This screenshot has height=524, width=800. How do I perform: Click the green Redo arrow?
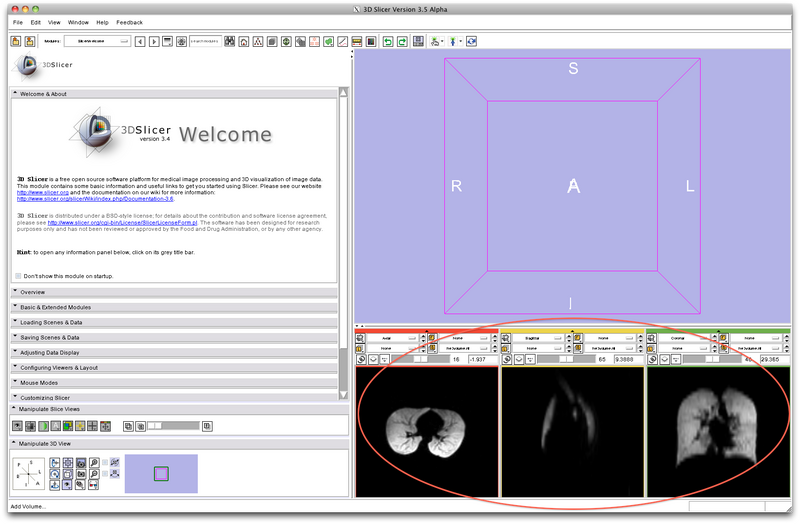(402, 42)
